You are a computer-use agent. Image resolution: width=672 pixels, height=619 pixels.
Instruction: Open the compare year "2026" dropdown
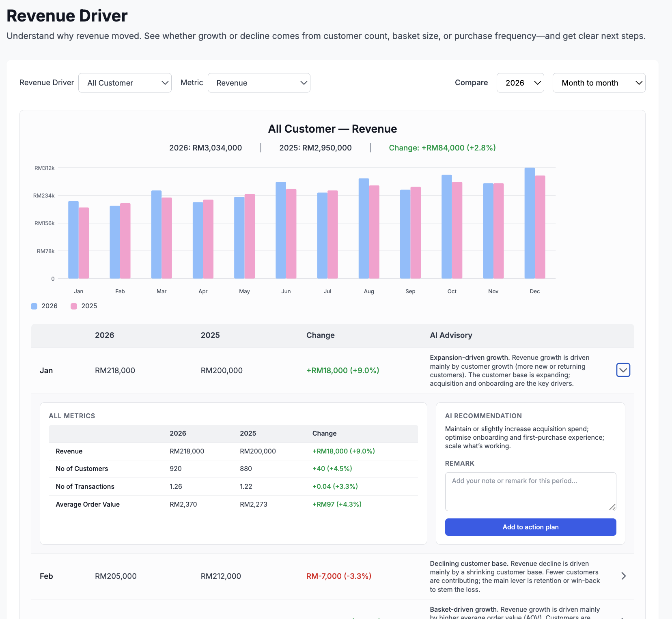click(520, 83)
